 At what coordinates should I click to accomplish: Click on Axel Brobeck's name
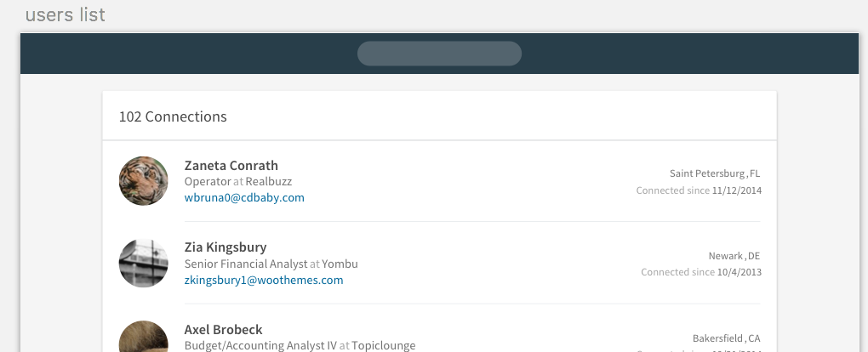223,329
